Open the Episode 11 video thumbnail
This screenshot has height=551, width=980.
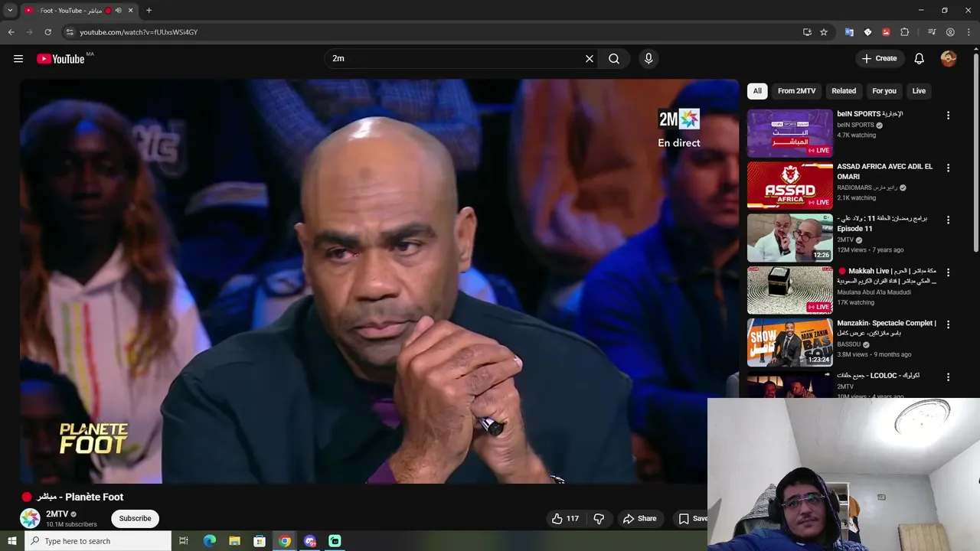pyautogui.click(x=789, y=238)
